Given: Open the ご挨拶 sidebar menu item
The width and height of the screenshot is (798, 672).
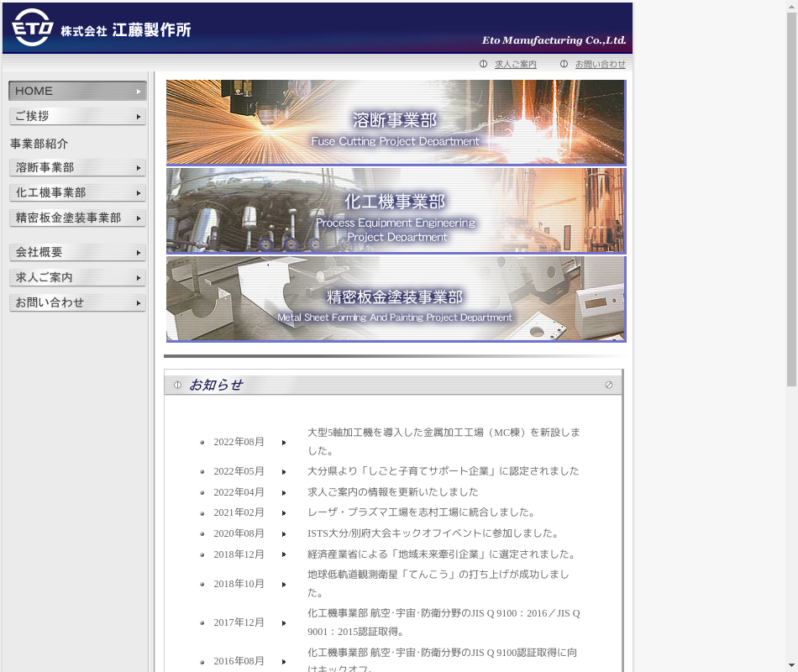Looking at the screenshot, I should coord(77,116).
